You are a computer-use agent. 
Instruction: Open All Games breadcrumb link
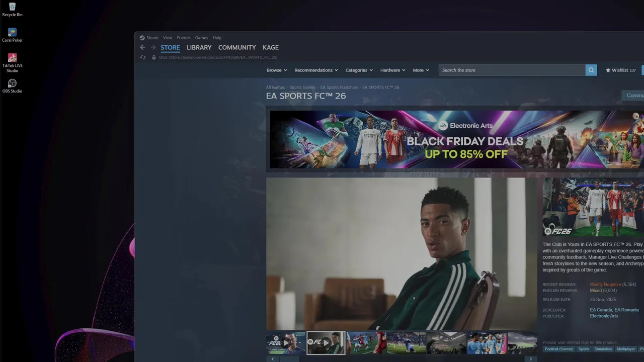point(275,87)
